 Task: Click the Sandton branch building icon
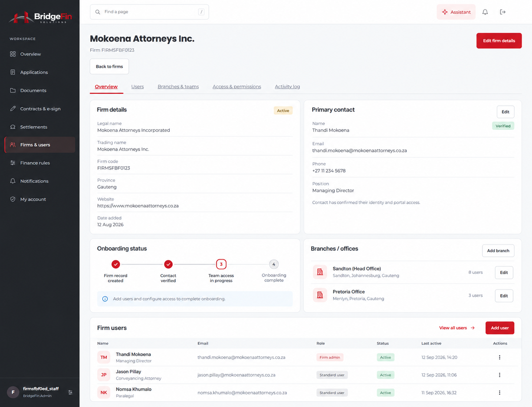point(320,272)
